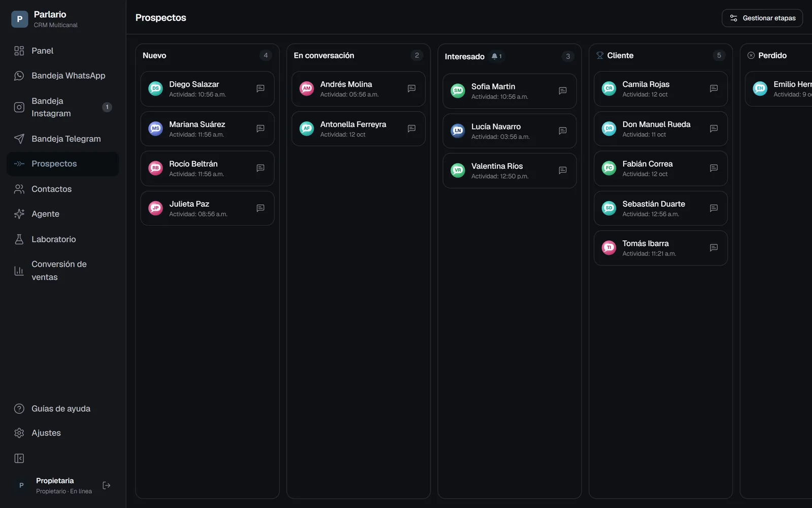Image resolution: width=812 pixels, height=508 pixels.
Task: Open message icon for Andrés Molina
Action: tap(412, 89)
